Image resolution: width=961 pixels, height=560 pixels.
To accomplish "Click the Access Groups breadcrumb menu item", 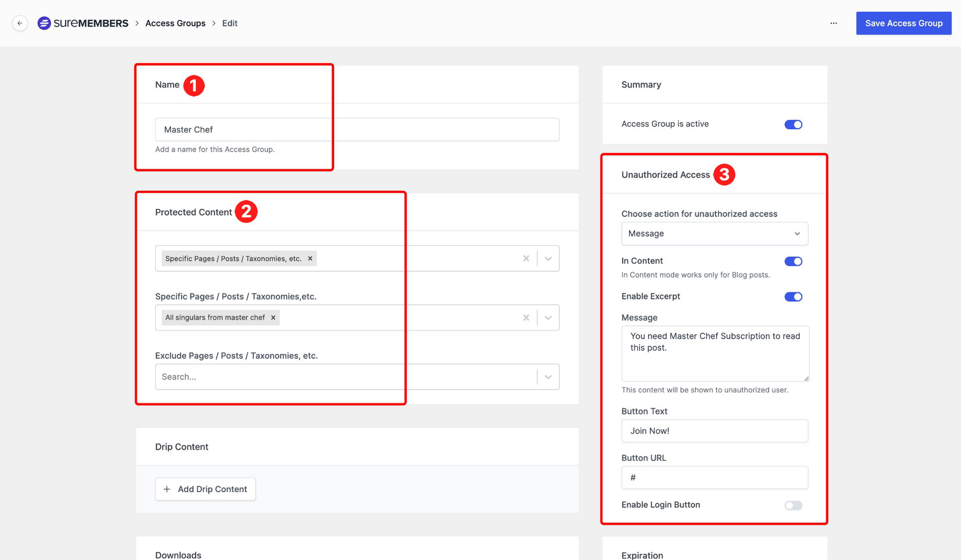I will click(175, 23).
